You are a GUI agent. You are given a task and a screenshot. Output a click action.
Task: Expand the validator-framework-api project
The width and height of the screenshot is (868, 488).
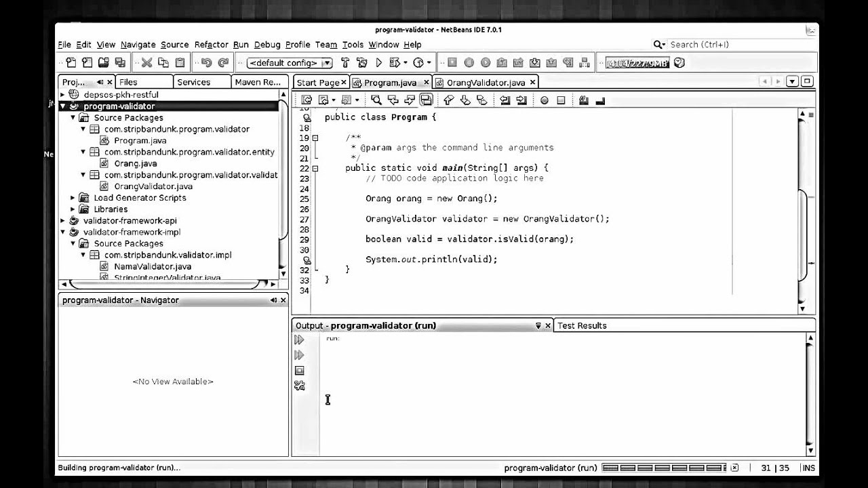pos(62,220)
